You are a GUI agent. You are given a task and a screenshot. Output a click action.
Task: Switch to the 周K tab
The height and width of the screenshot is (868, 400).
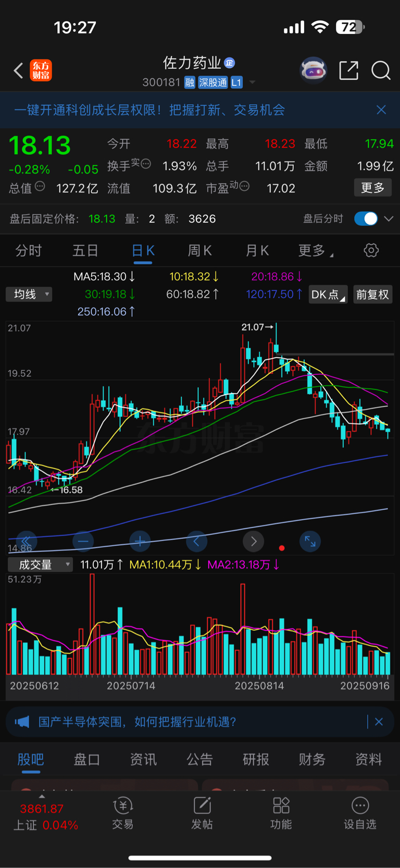(x=200, y=251)
